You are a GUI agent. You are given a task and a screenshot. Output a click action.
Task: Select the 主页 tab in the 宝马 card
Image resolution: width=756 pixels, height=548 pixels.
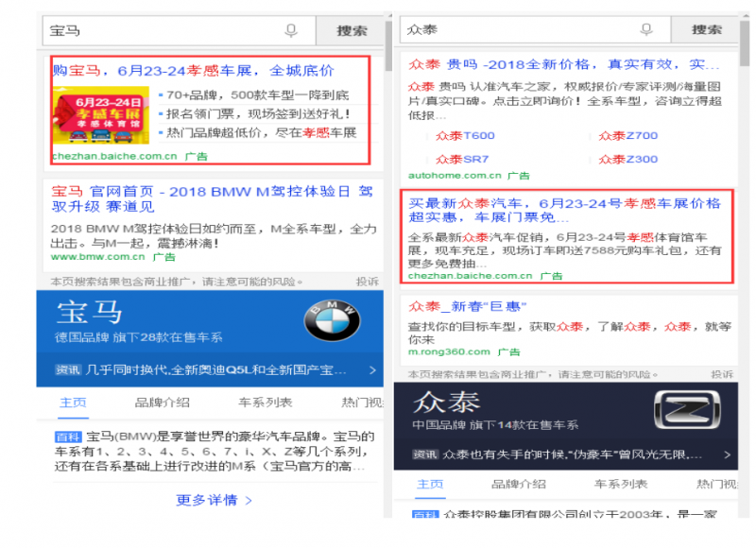pyautogui.click(x=74, y=402)
